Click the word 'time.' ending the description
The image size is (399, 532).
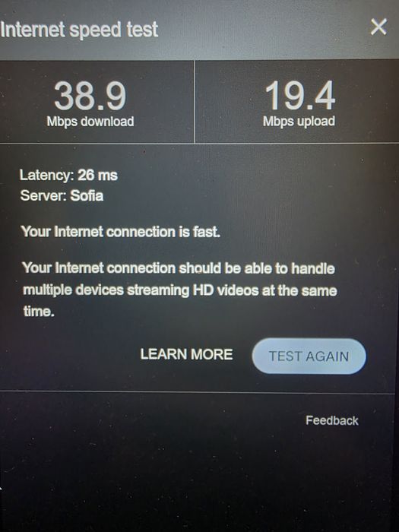click(39, 311)
